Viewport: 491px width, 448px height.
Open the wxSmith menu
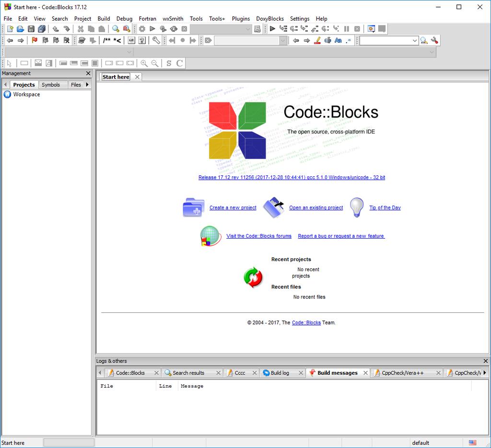click(173, 19)
